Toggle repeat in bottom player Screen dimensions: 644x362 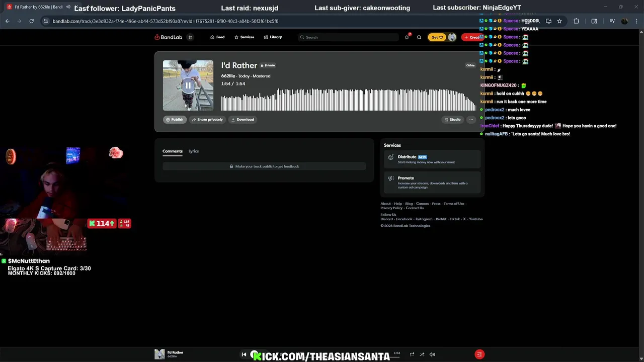coord(412,354)
